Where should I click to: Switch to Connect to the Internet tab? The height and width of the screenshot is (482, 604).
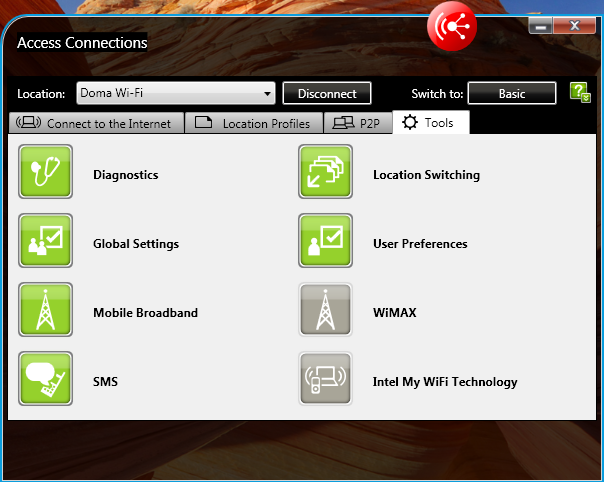(x=96, y=124)
